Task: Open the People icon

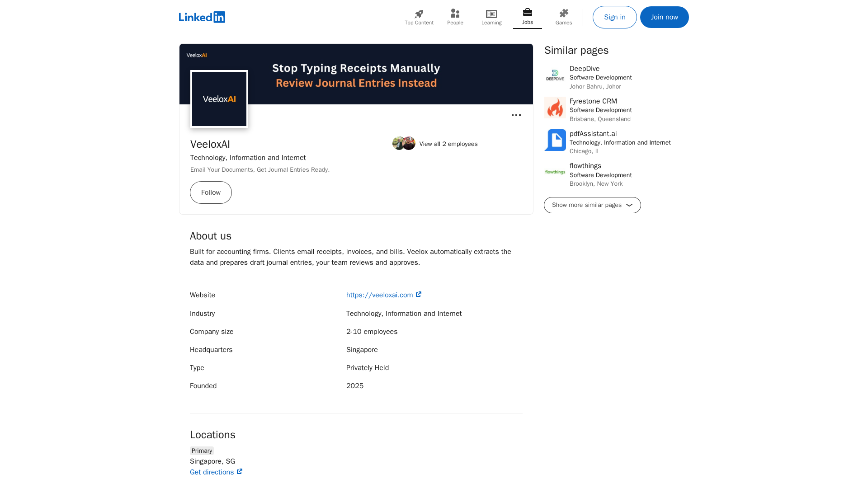Action: pyautogui.click(x=455, y=14)
